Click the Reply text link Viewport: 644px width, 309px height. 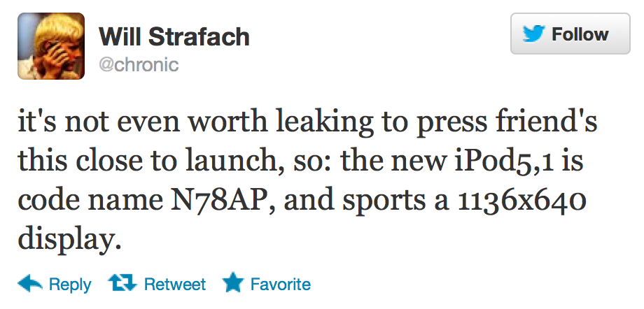coord(70,285)
